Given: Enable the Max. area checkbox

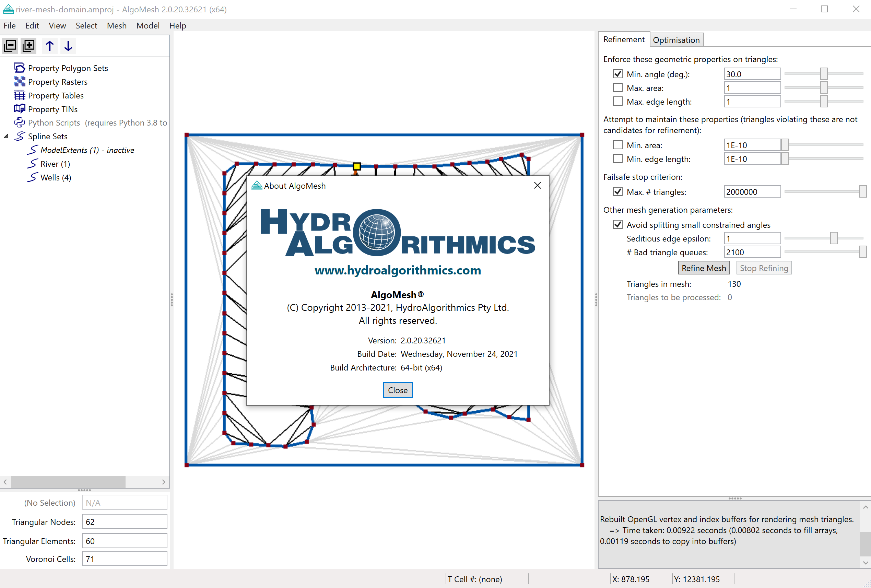Looking at the screenshot, I should click(617, 88).
